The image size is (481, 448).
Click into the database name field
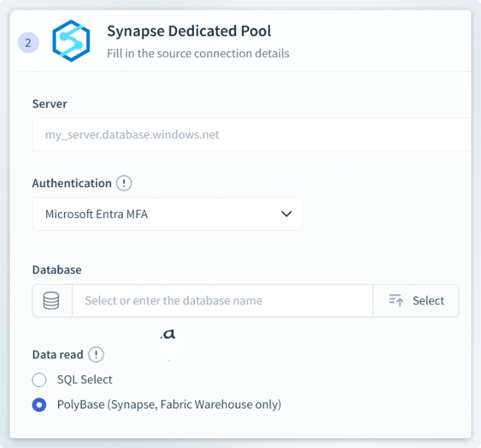click(222, 300)
